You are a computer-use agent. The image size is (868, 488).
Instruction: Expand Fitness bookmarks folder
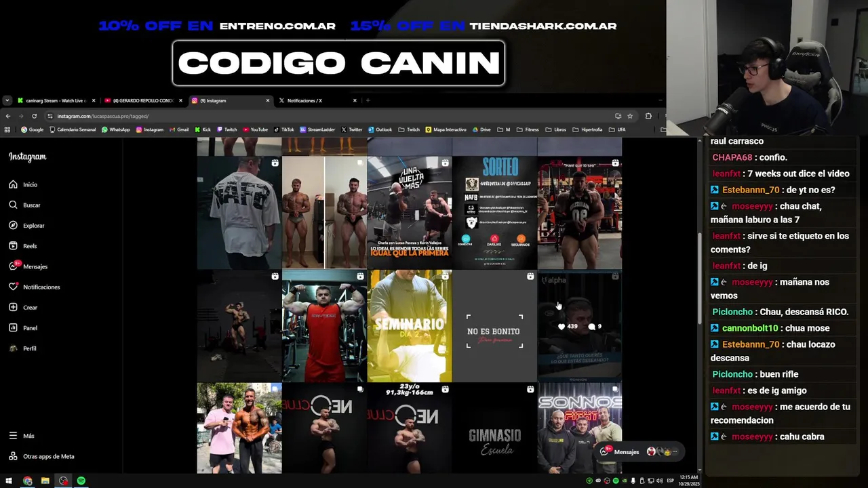[x=528, y=129]
